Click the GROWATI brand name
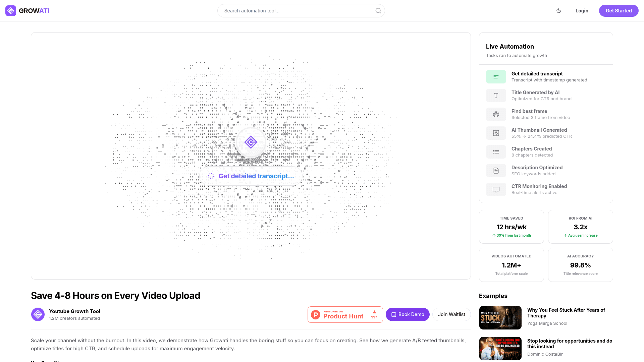This screenshot has width=644, height=362. 34,11
